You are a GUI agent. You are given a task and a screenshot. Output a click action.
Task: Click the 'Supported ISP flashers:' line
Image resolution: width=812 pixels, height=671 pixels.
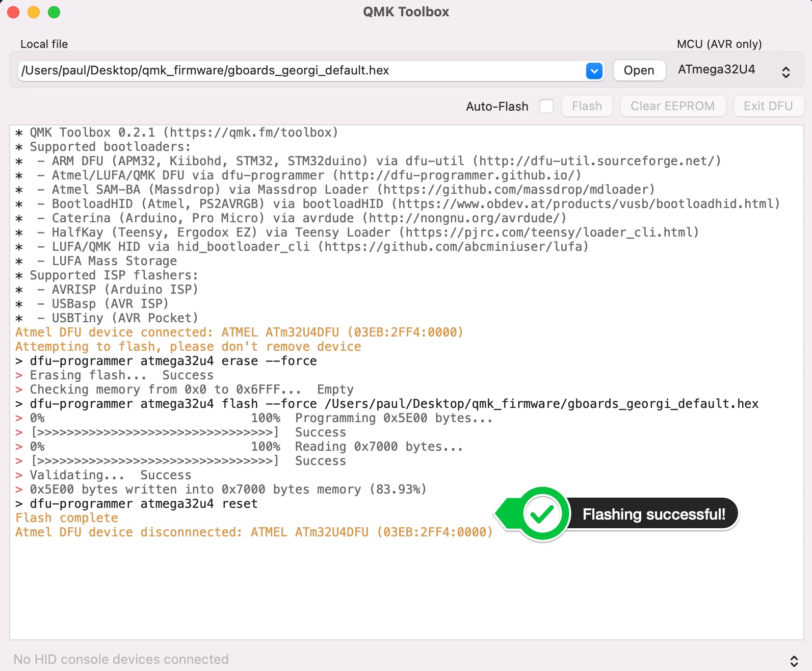point(107,275)
